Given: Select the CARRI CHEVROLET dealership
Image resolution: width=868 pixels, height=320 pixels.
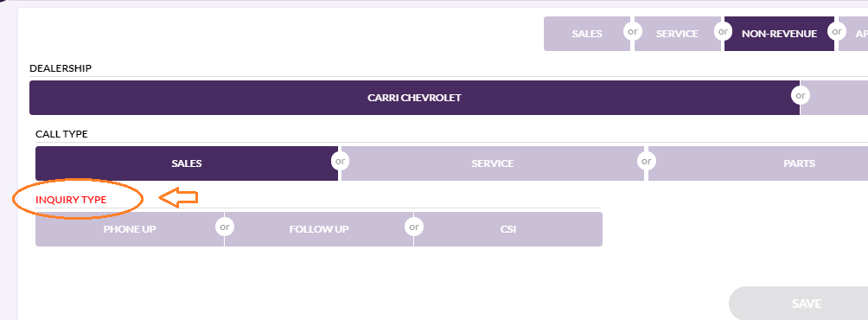Looking at the screenshot, I should [414, 98].
